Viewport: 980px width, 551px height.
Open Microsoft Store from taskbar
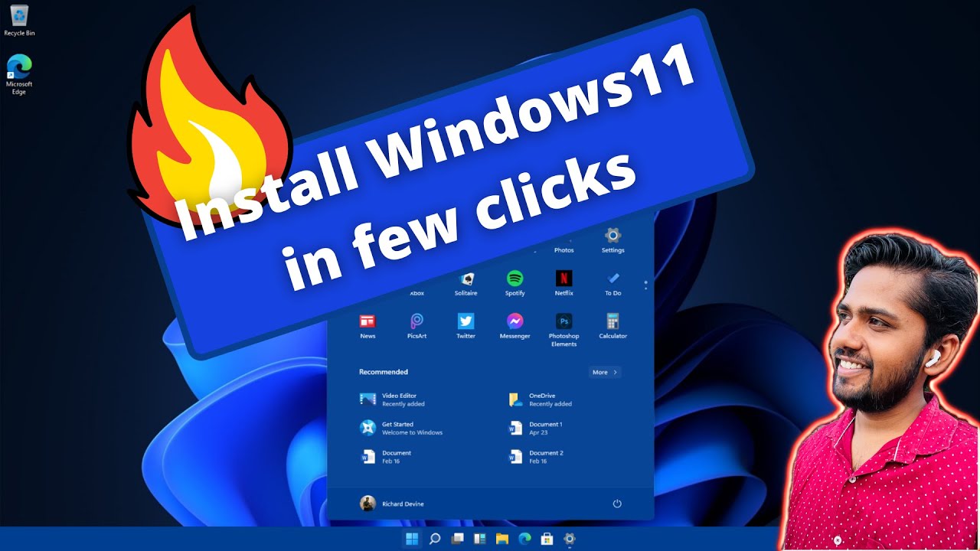pos(547,539)
